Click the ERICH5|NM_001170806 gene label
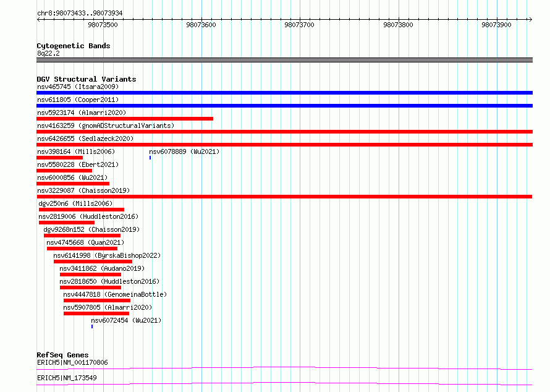The image size is (550, 392). pyautogui.click(x=72, y=362)
